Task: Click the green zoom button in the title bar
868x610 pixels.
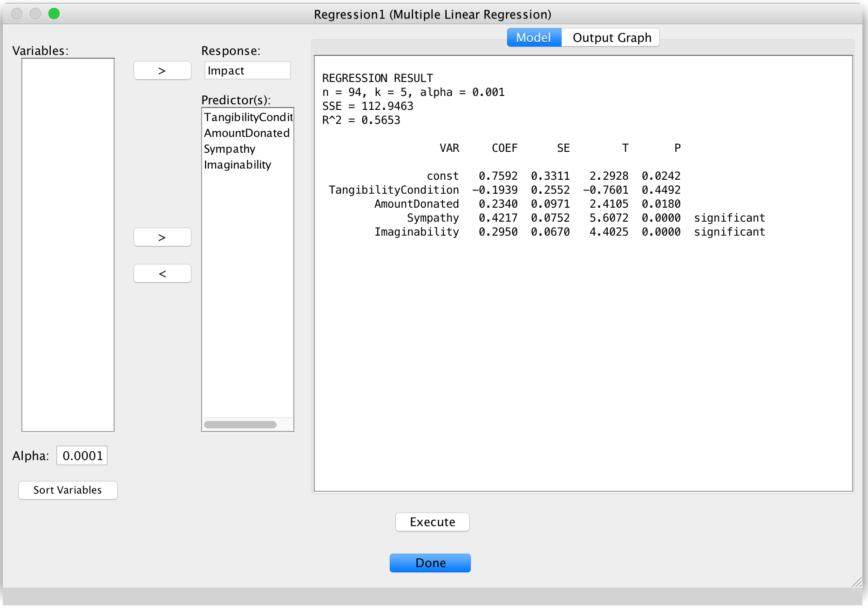Action: click(x=54, y=14)
